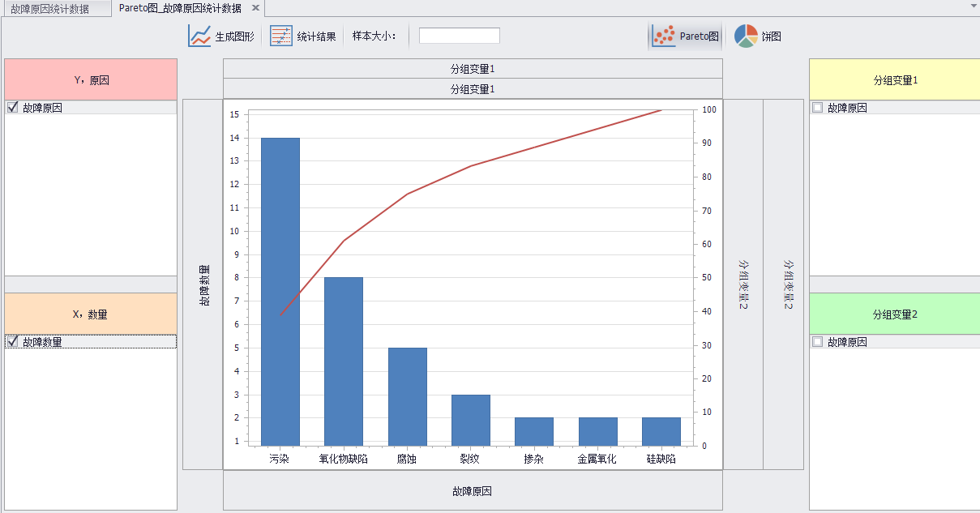
Task: Open 统计结果 (statistics results) via its icon
Action: (281, 35)
